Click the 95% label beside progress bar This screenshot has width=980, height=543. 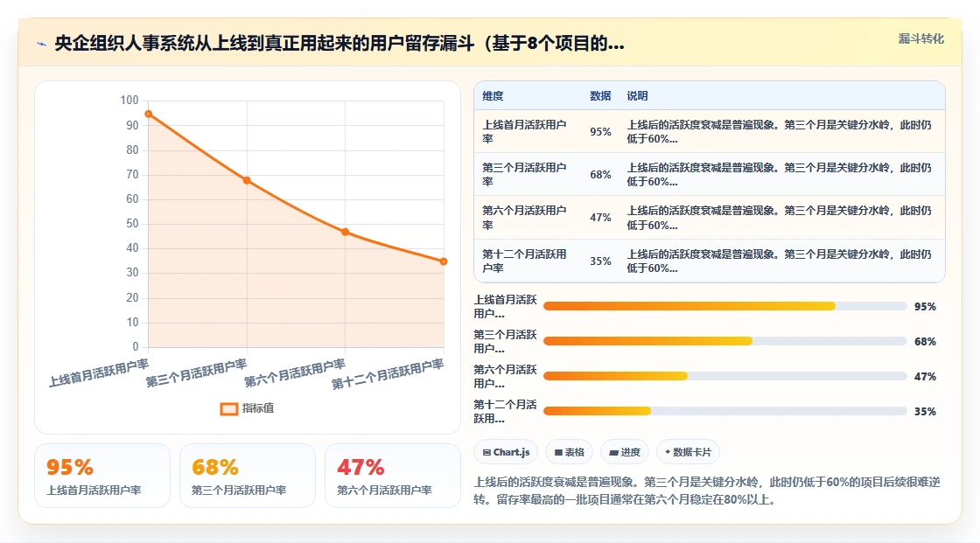(x=925, y=306)
